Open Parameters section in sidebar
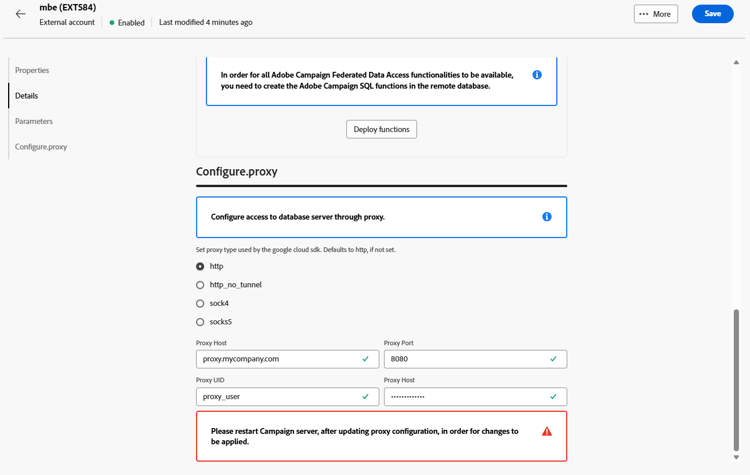The width and height of the screenshot is (750, 475). (x=34, y=122)
